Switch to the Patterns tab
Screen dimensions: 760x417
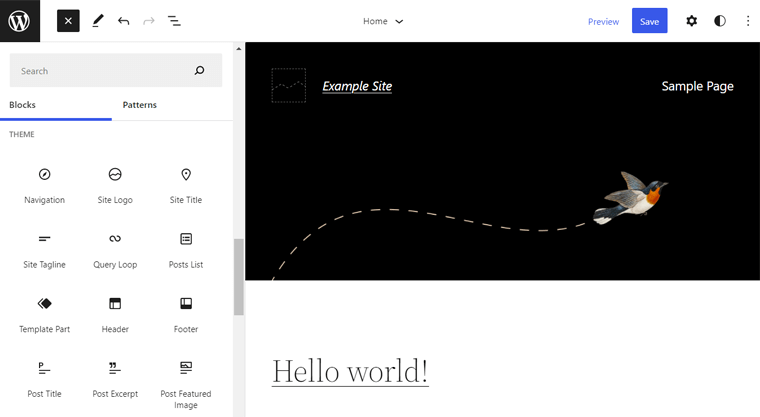click(x=140, y=105)
